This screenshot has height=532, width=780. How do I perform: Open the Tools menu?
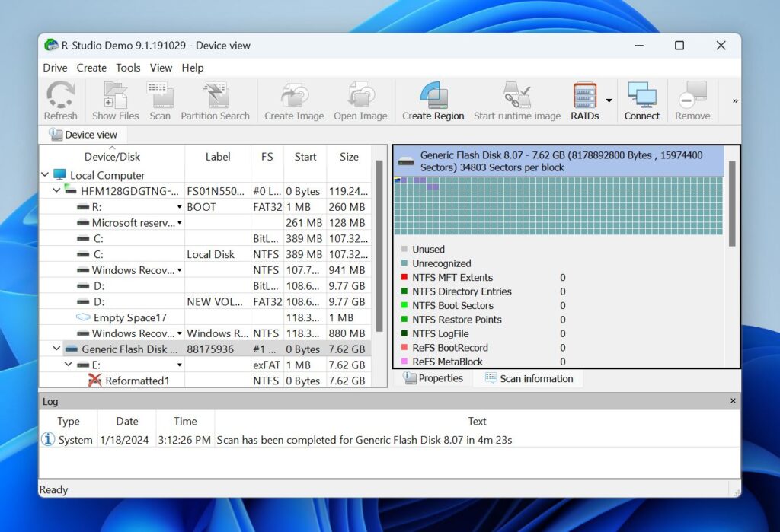pos(128,68)
